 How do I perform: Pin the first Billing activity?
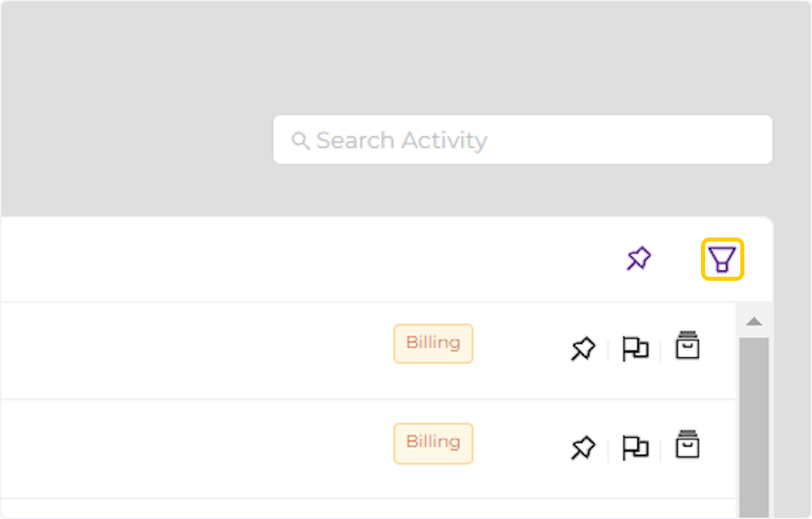583,349
